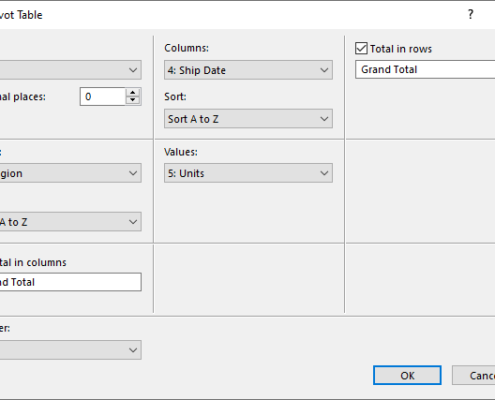The width and height of the screenshot is (495, 400).
Task: Open the rows dropdown ending in 'gion'
Action: (71, 173)
